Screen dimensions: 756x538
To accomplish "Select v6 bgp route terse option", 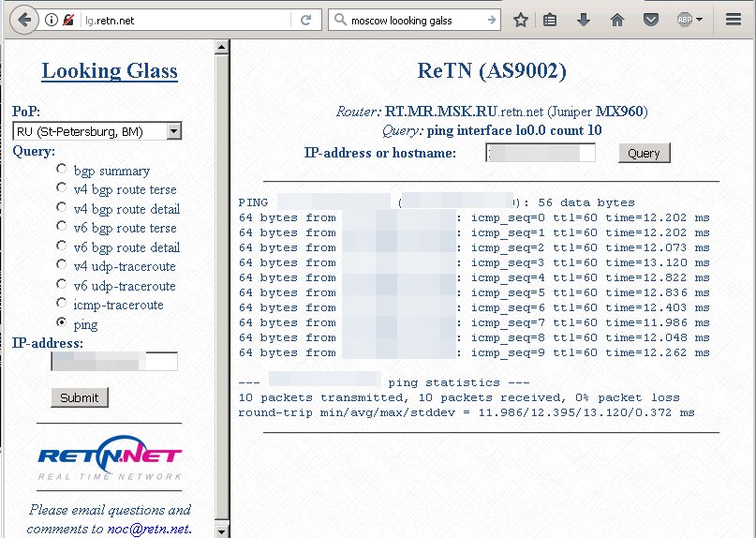I will (x=61, y=225).
